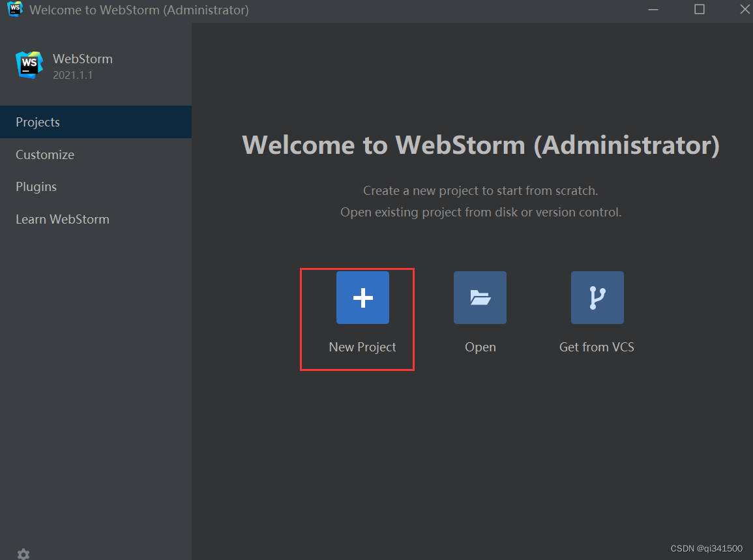Click the Welcome to WebStorm (Administrator) heading
Image resolution: width=753 pixels, height=560 pixels.
[480, 145]
